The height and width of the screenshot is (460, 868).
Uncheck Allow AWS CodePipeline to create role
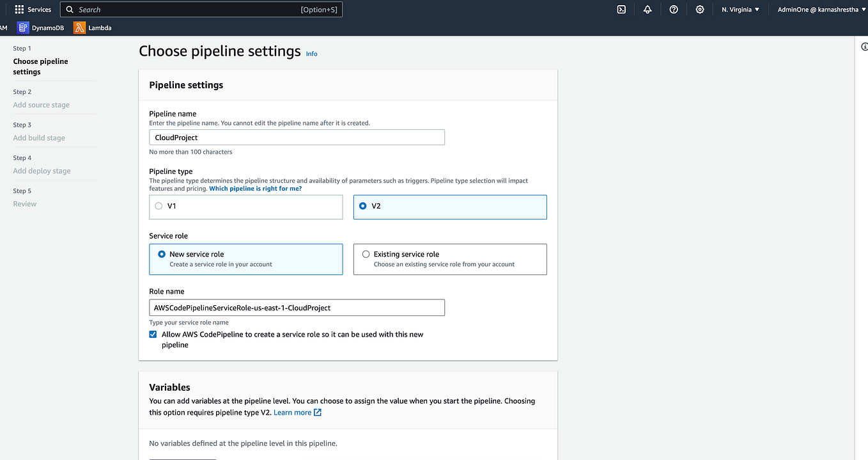coord(153,334)
